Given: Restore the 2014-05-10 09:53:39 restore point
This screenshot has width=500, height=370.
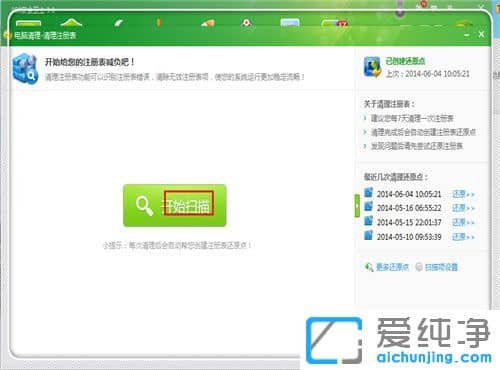Looking at the screenshot, I should pyautogui.click(x=463, y=237).
